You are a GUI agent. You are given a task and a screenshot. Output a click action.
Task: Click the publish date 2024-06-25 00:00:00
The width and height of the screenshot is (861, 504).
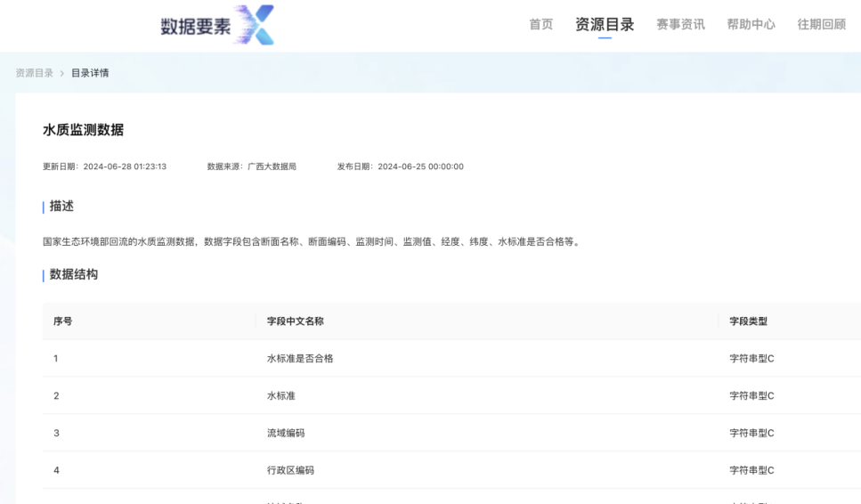420,167
